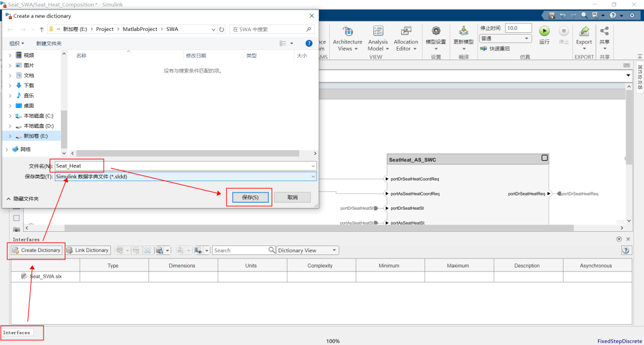Open the 保存类型 file type dropdown
Screen dimensions: 644x345
pyautogui.click(x=313, y=176)
